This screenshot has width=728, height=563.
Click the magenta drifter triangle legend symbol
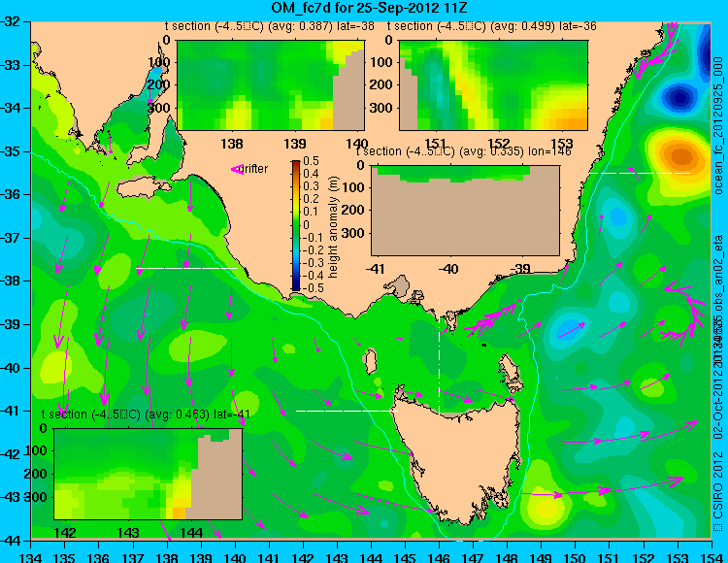(237, 170)
